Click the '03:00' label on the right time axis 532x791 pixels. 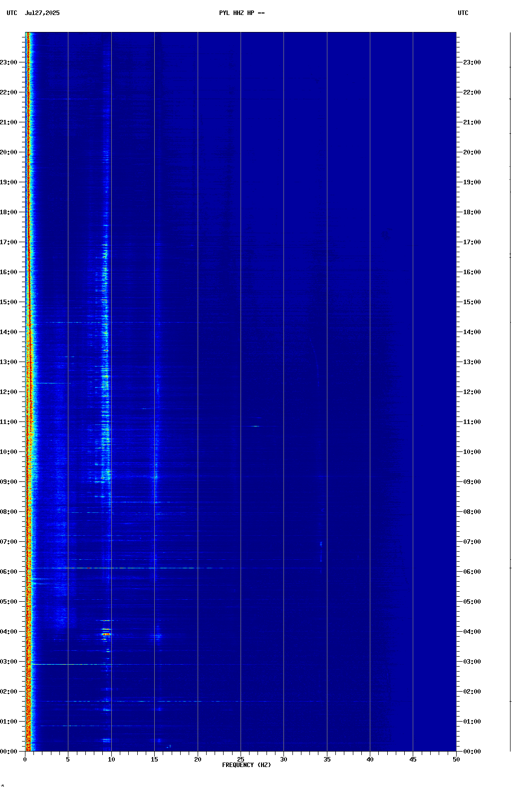(x=472, y=662)
